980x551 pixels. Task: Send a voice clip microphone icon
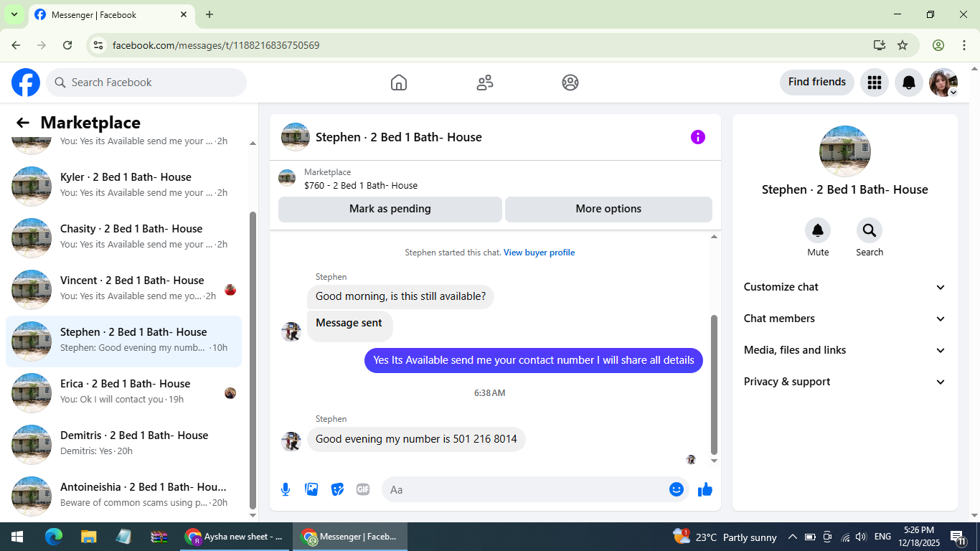tap(286, 489)
